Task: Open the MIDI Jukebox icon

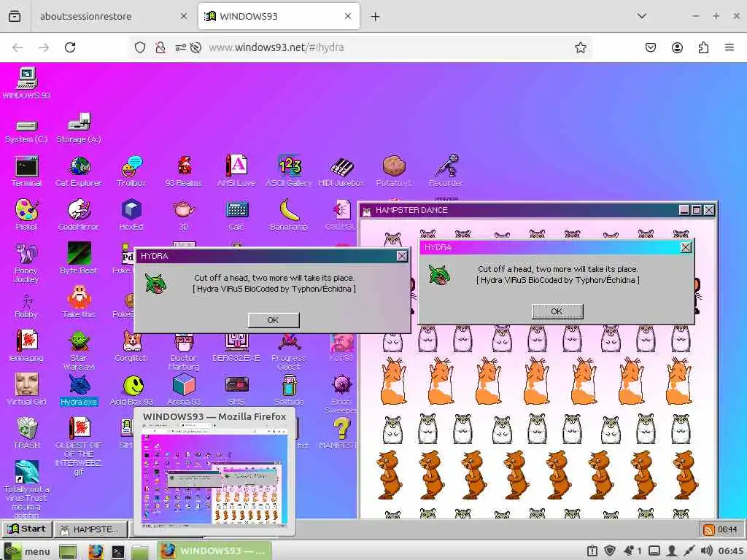Action: click(x=341, y=171)
